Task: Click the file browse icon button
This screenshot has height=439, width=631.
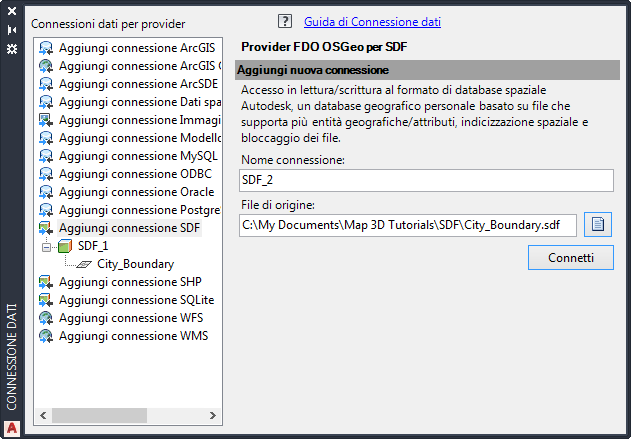Action: coord(598,224)
